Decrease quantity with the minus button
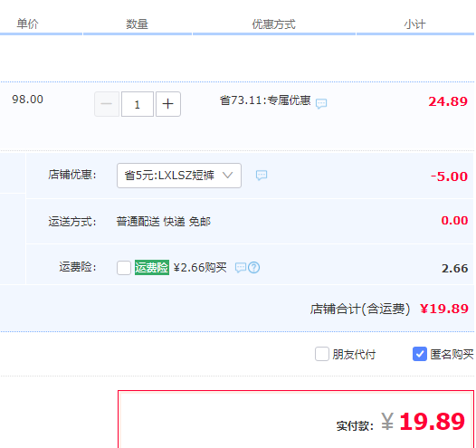 107,104
